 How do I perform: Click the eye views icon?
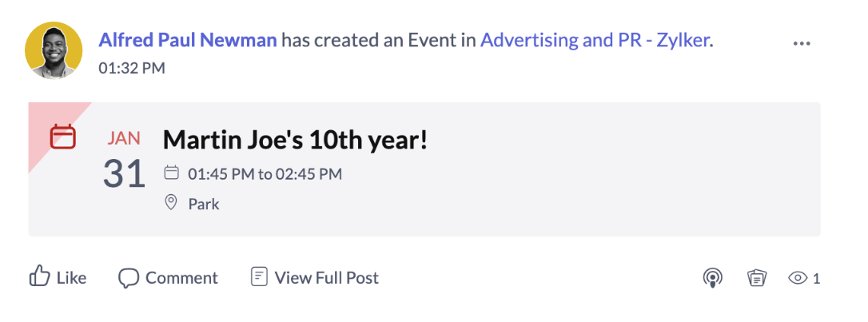(797, 278)
